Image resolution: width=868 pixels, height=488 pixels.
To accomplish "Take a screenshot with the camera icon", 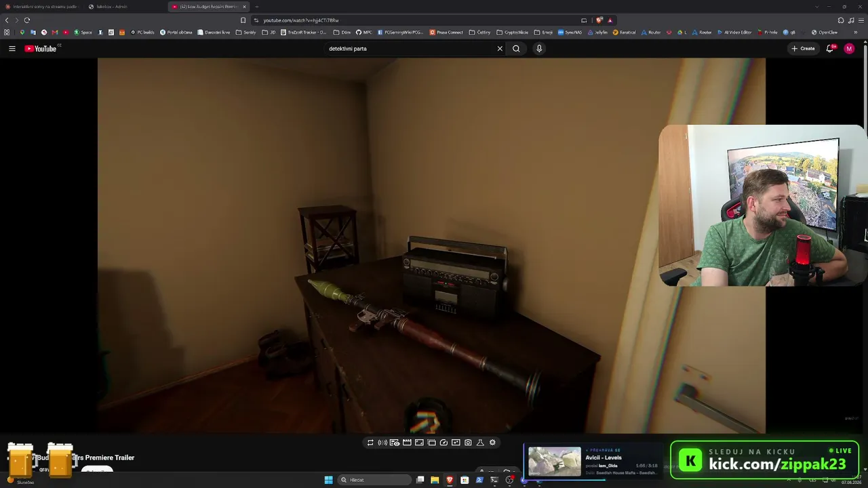I will (468, 443).
